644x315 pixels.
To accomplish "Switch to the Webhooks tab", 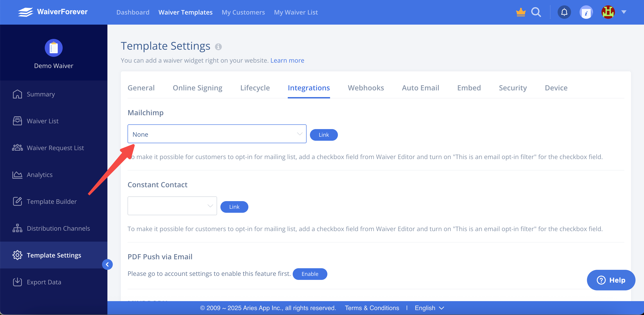I will pyautogui.click(x=365, y=88).
